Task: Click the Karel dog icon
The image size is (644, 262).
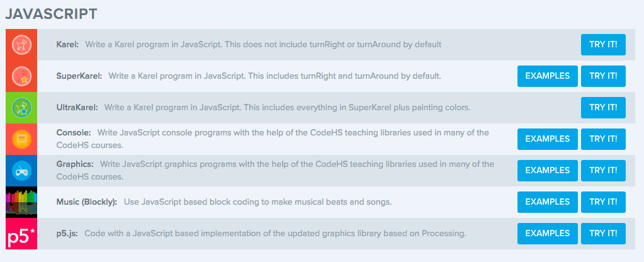Action: (21, 45)
